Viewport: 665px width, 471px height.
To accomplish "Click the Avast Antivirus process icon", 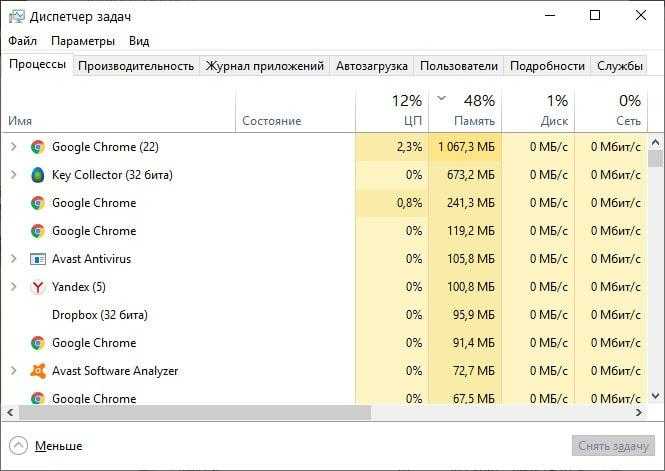I will click(x=37, y=259).
